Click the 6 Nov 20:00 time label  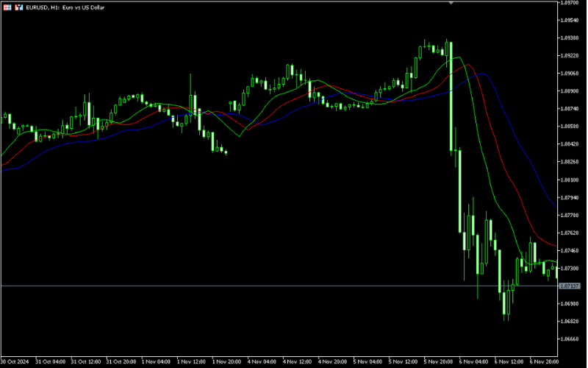[x=544, y=361]
